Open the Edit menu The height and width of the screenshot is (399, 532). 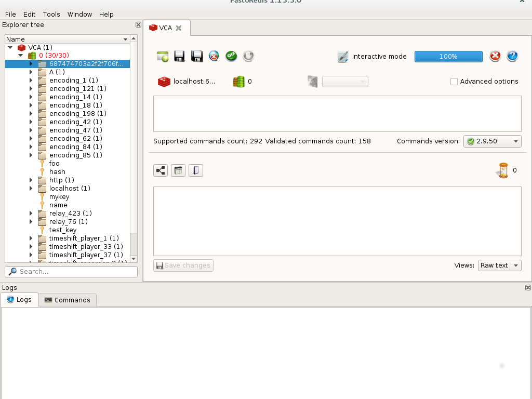(29, 14)
